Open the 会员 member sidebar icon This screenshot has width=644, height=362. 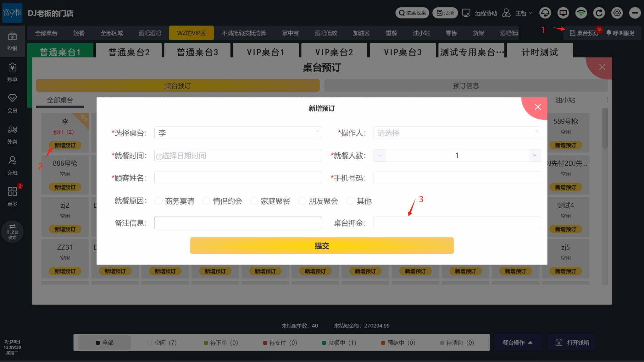[12, 103]
